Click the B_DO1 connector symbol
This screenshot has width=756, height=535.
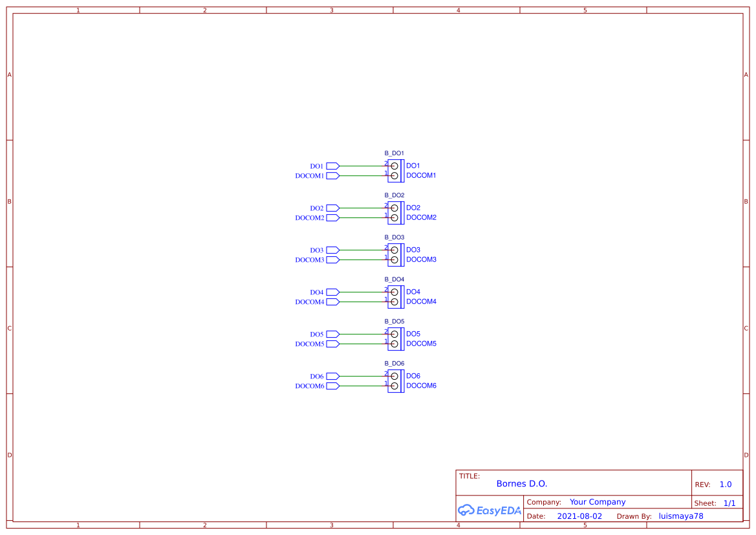pos(395,170)
